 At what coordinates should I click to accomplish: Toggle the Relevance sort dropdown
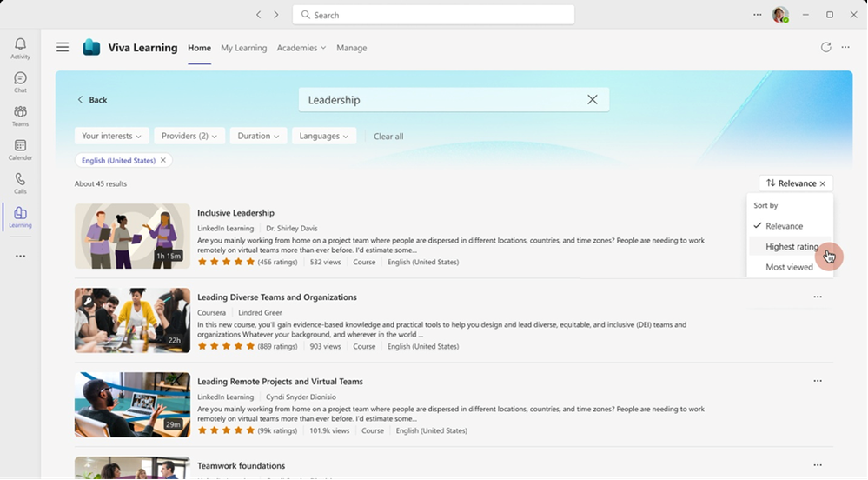click(x=796, y=183)
